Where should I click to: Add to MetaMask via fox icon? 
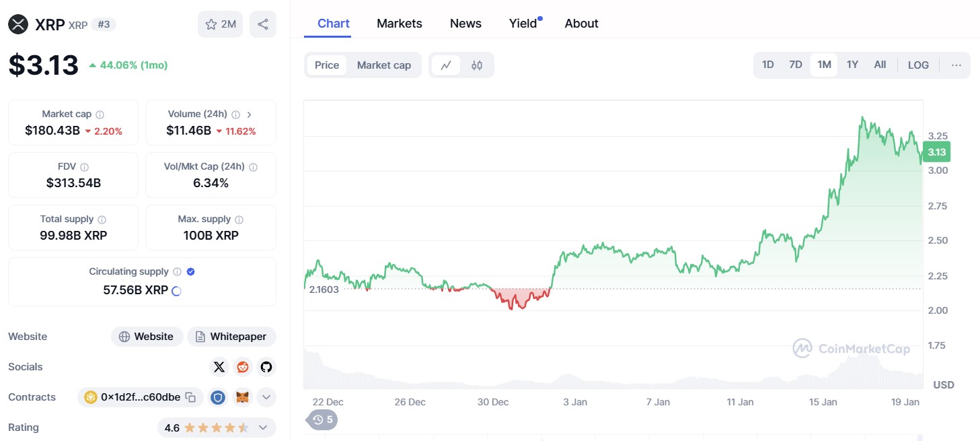242,397
